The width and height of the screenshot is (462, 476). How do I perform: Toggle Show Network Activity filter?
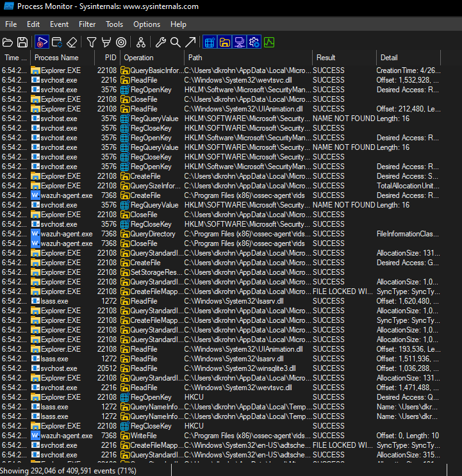(239, 42)
